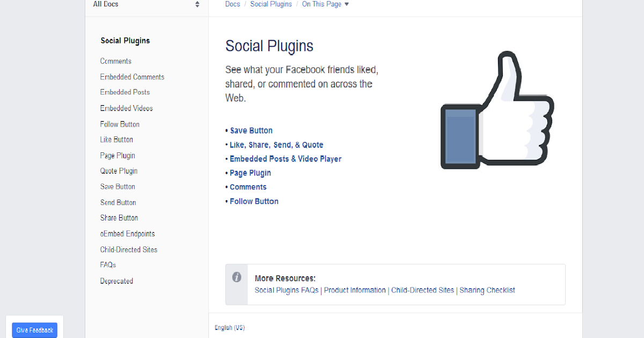Select Social Plugins in the breadcrumb
The width and height of the screenshot is (644, 338).
(271, 4)
